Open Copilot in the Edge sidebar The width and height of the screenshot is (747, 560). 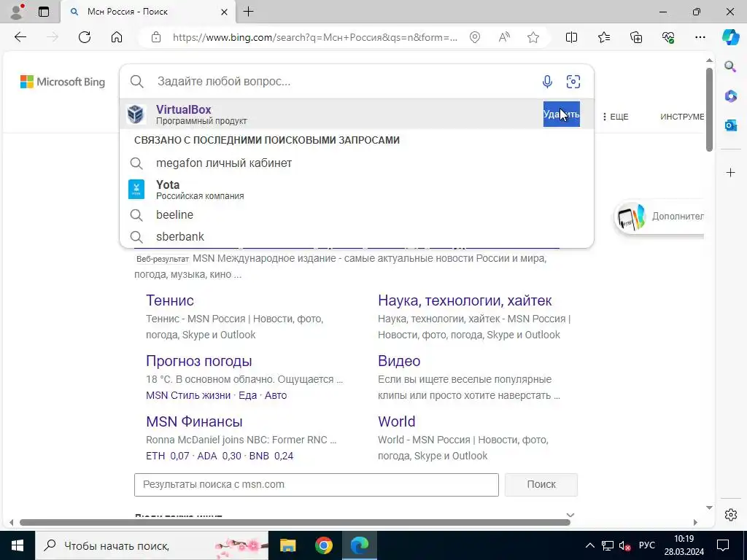(x=730, y=37)
